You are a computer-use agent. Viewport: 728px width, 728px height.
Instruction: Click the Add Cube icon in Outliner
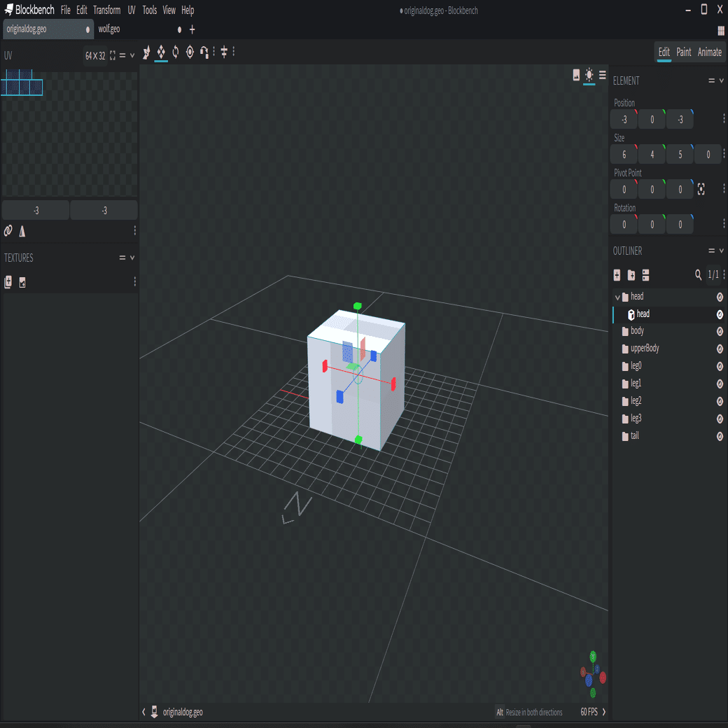click(x=617, y=275)
